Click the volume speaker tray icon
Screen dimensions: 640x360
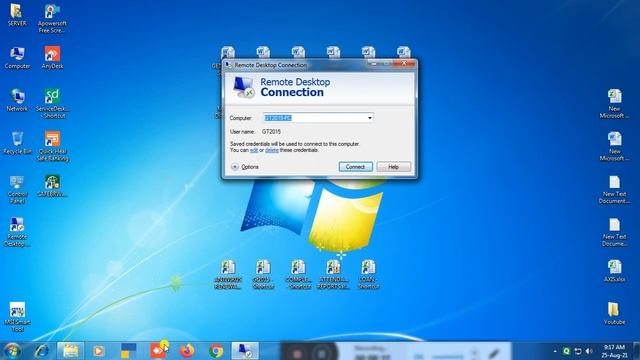(589, 351)
